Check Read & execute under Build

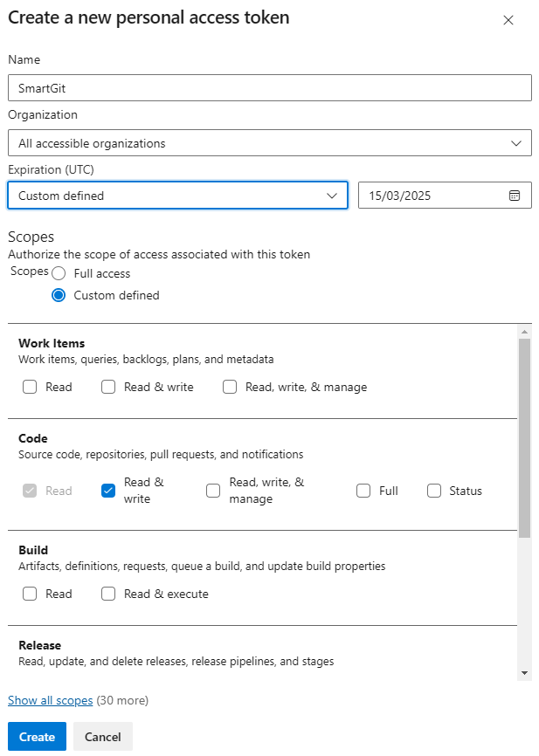tap(108, 594)
